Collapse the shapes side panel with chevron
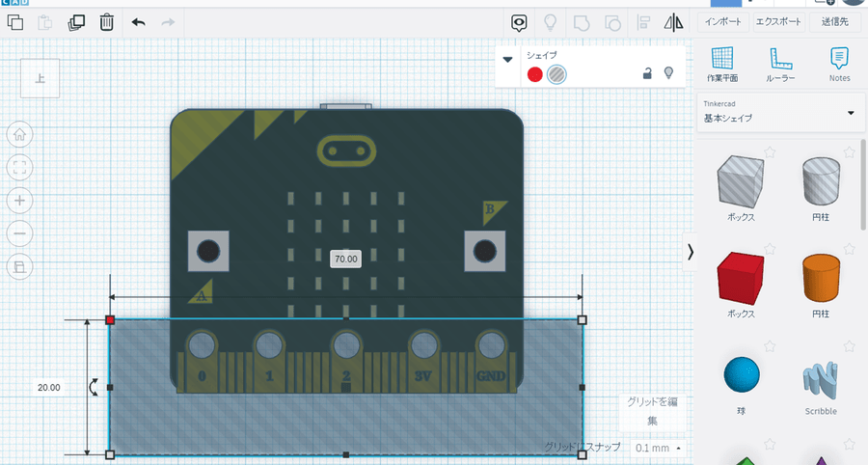868x465 pixels. tap(690, 251)
